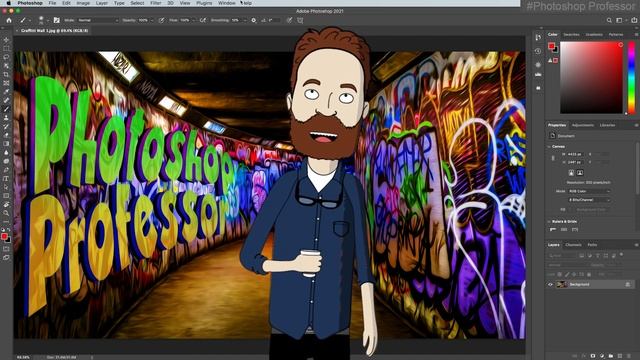Switch to the Channels tab
Viewport: 640px width, 360px height.
point(573,245)
